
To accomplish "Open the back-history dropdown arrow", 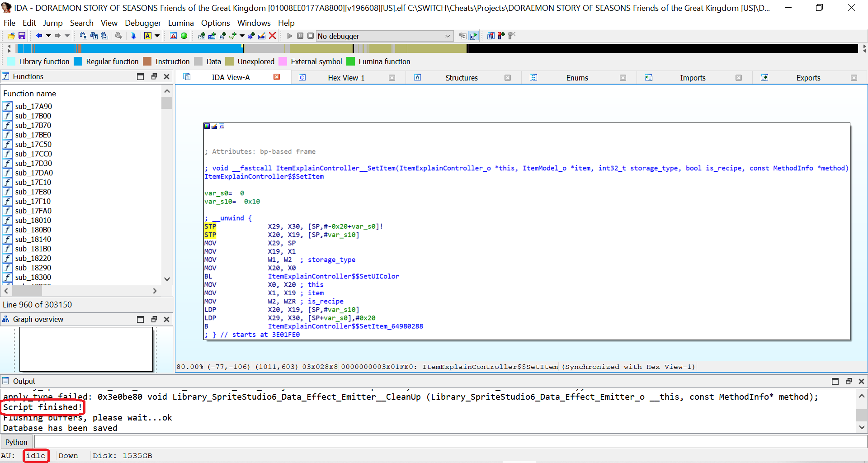I will pos(48,36).
